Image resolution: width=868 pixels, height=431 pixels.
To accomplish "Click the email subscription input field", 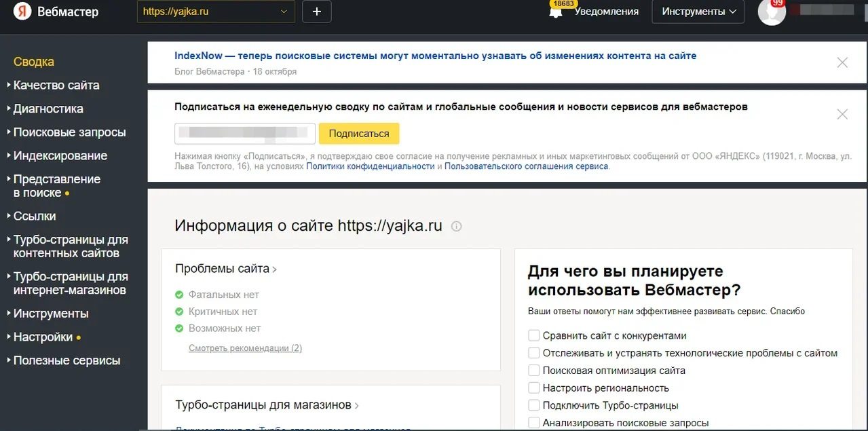I will (245, 134).
